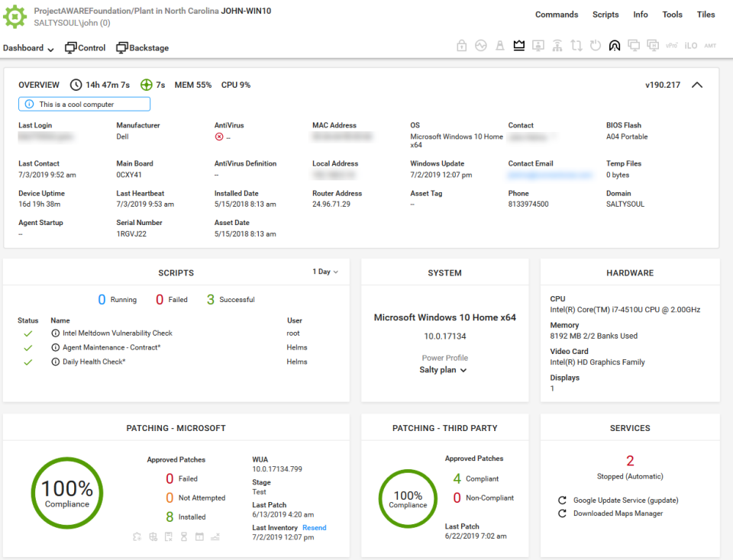Open the Commands menu
Screen dimensions: 733x560
click(557, 14)
